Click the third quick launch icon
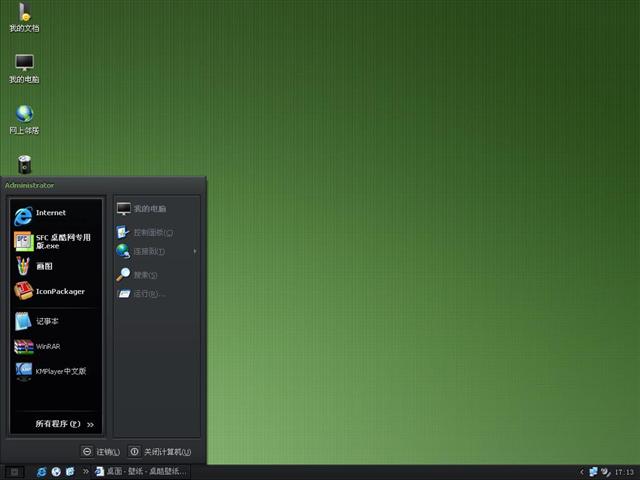 [70, 472]
